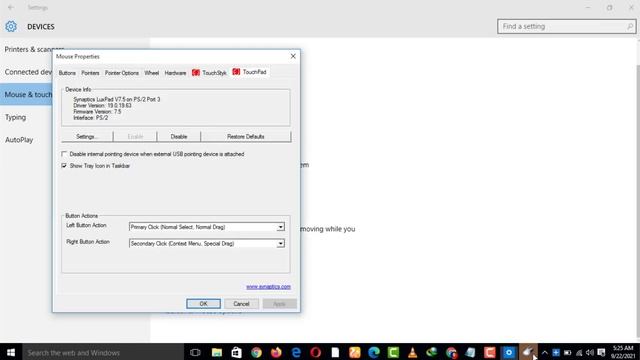Open Typing in the Settings sidebar

(x=16, y=118)
